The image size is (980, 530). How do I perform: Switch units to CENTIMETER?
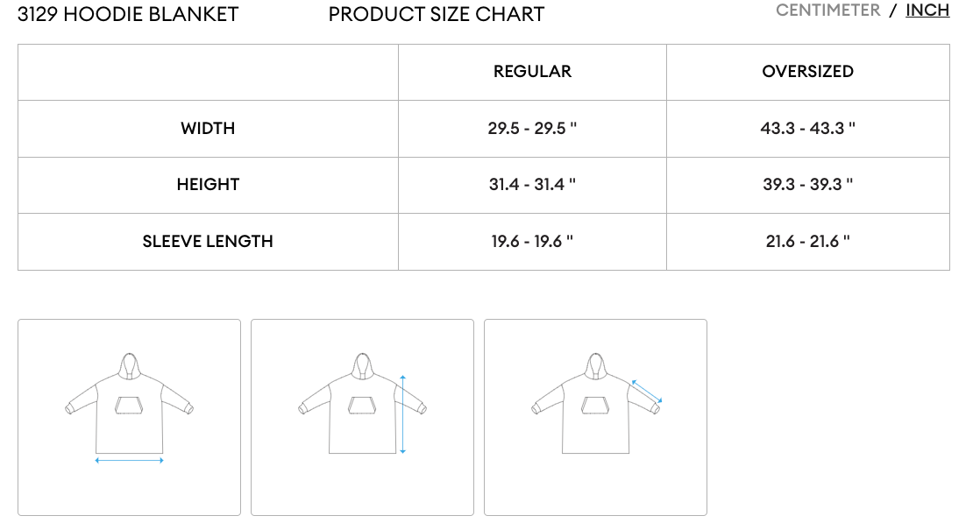click(827, 11)
